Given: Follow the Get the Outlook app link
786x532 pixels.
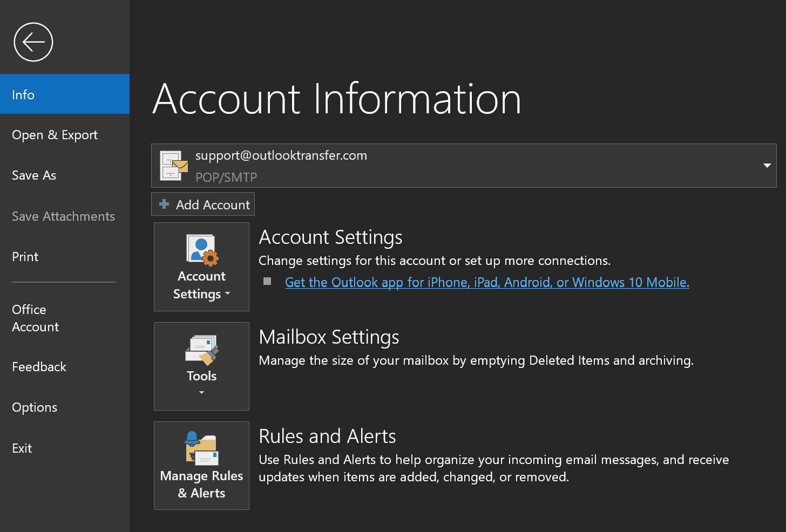Looking at the screenshot, I should pos(487,282).
